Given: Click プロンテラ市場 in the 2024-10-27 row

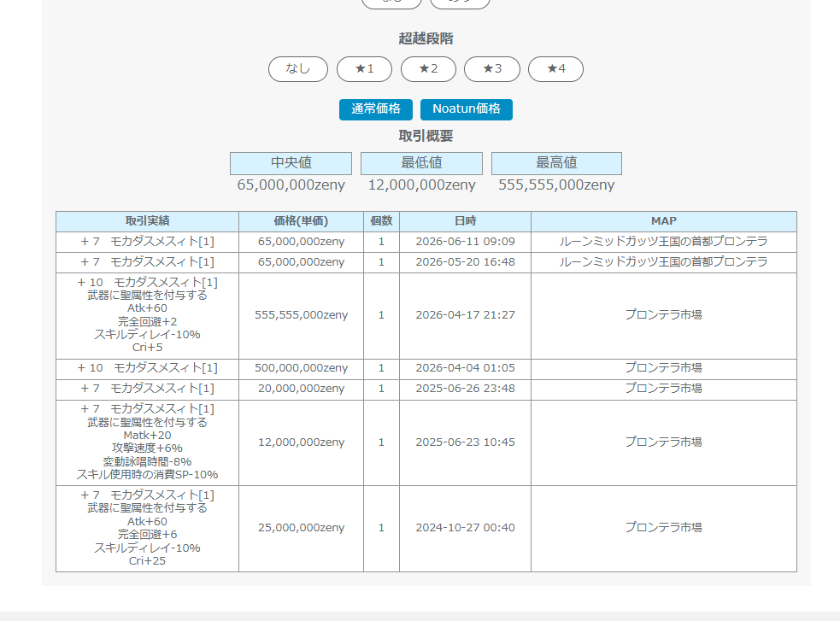Looking at the screenshot, I should pos(664,527).
